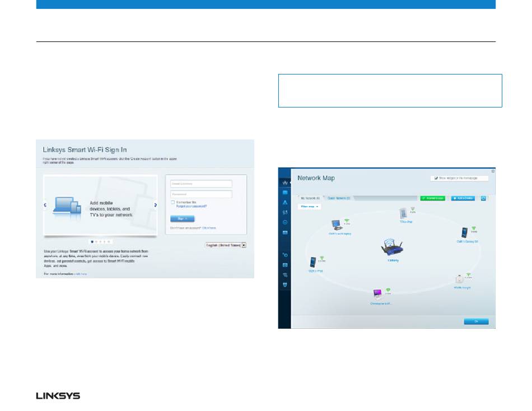The width and height of the screenshot is (532, 411).
Task: Open 'click here' link for more information
Action: point(81,274)
